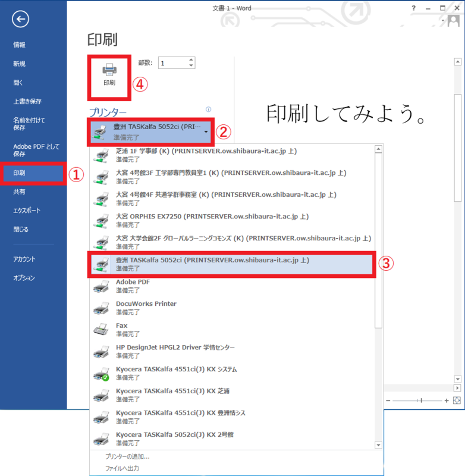The width and height of the screenshot is (465, 476).
Task: Click the Fax machine icon
Action: 101,330
